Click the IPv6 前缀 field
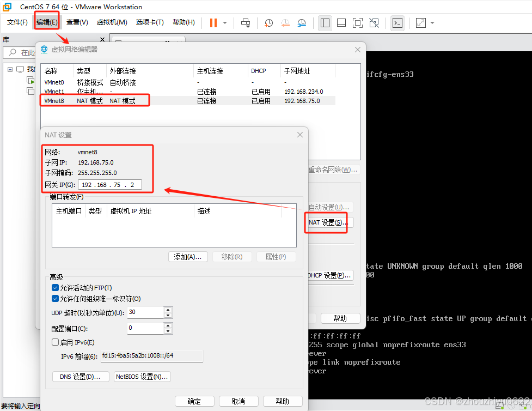The image size is (532, 411). pyautogui.click(x=152, y=356)
